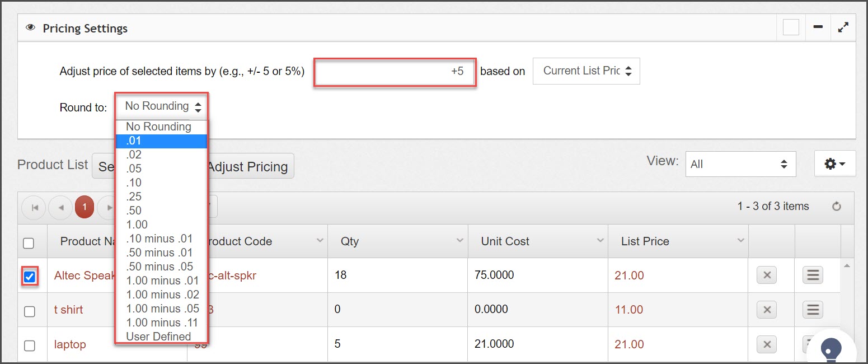Open the Altec Speaker product link
The image size is (868, 364).
pyautogui.click(x=85, y=275)
